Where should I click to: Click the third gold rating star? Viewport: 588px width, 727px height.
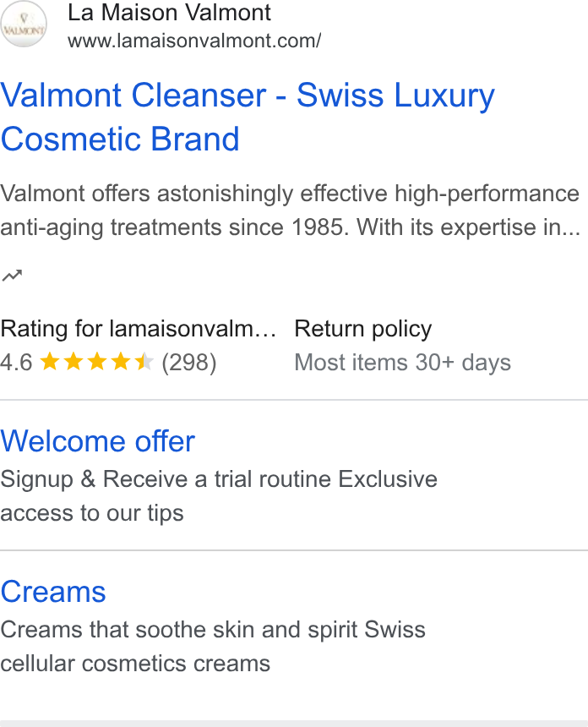97,362
